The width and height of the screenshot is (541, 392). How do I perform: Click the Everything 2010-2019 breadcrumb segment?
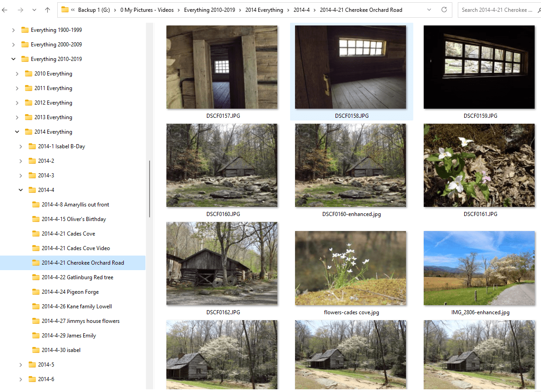point(209,10)
